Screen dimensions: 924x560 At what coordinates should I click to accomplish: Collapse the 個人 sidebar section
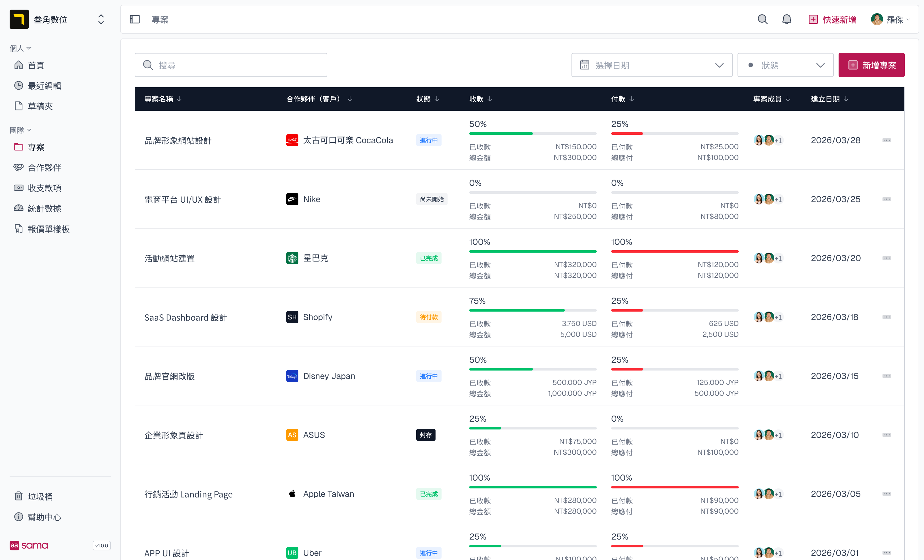click(20, 48)
